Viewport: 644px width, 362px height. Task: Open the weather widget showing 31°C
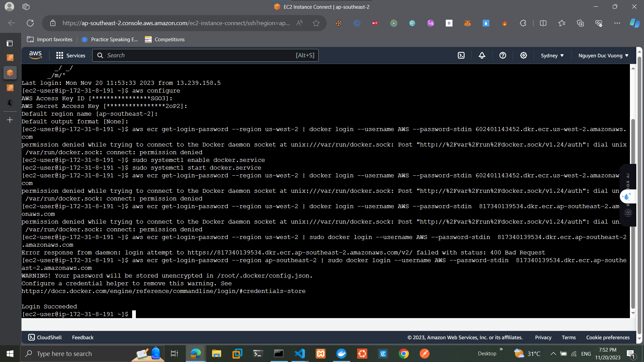[x=527, y=354]
